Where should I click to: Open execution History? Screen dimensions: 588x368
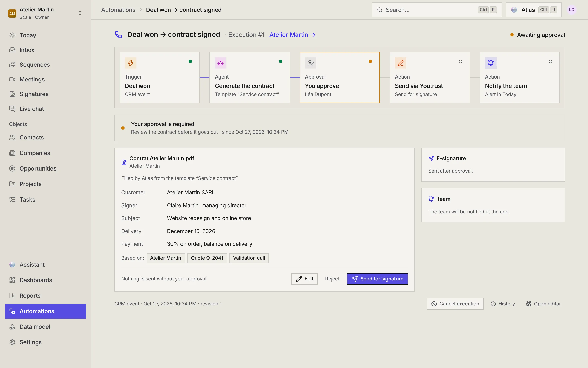pyautogui.click(x=503, y=304)
